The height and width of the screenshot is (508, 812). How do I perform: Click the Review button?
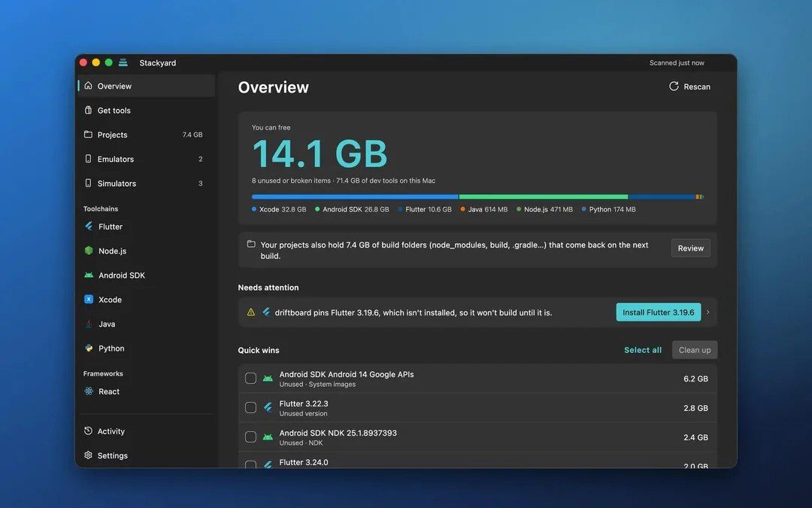click(x=691, y=248)
